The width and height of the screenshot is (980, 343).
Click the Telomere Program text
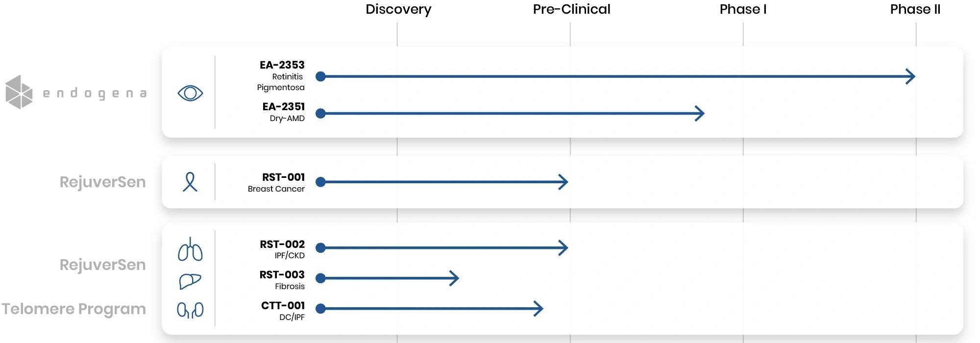(x=74, y=309)
